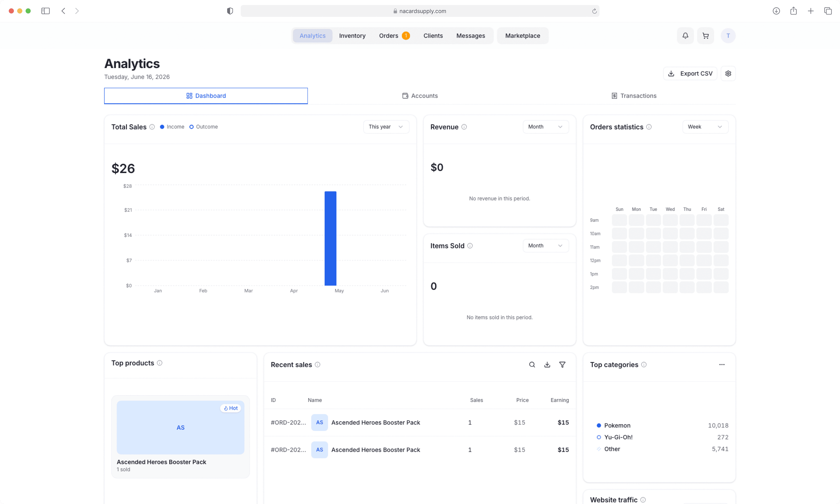The width and height of the screenshot is (840, 504).
Task: Open Ascended Heroes Booster Pack product thumbnail
Action: [x=180, y=427]
